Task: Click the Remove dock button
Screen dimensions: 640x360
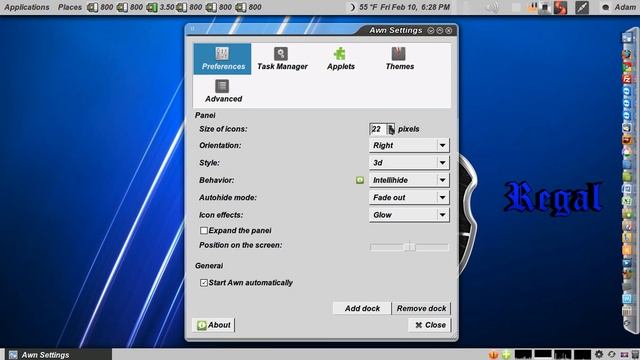Action: click(421, 309)
